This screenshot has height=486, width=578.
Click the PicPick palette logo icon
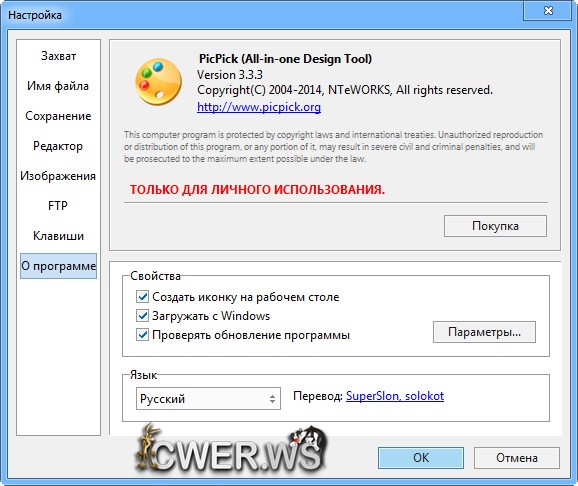click(158, 82)
